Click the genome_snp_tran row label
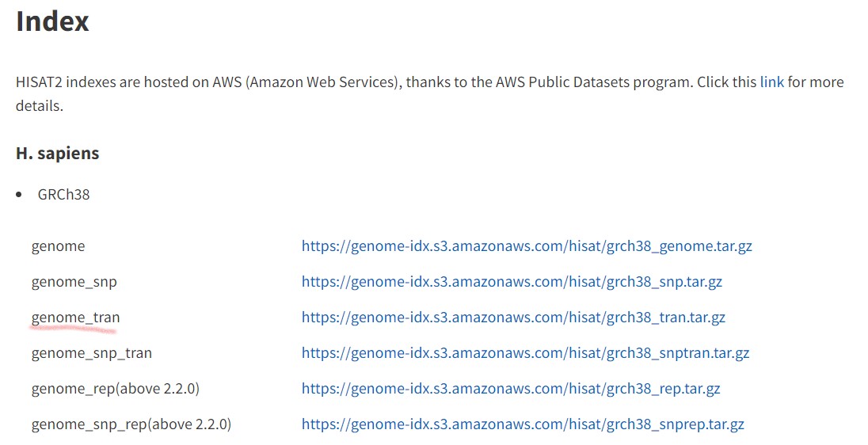This screenshot has width=868, height=445. click(x=92, y=353)
